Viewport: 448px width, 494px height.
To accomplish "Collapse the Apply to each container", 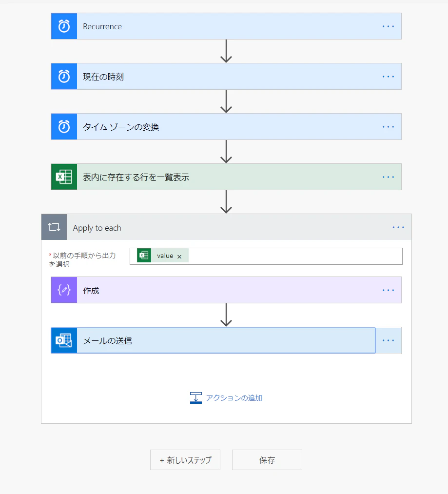I will pos(226,227).
